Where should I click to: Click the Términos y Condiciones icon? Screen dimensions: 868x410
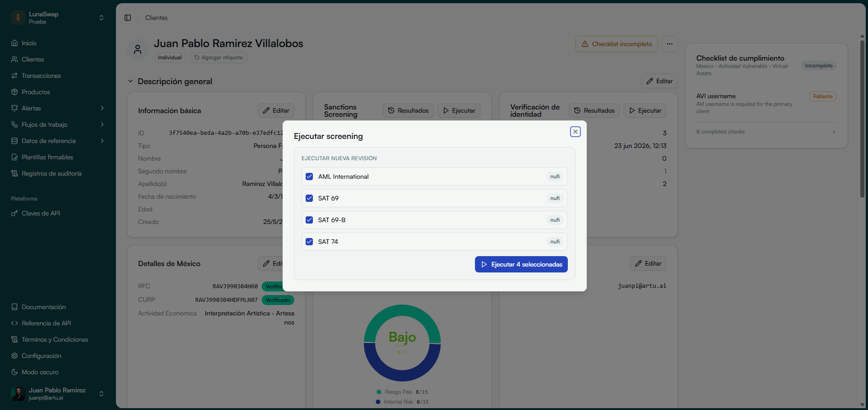click(14, 339)
